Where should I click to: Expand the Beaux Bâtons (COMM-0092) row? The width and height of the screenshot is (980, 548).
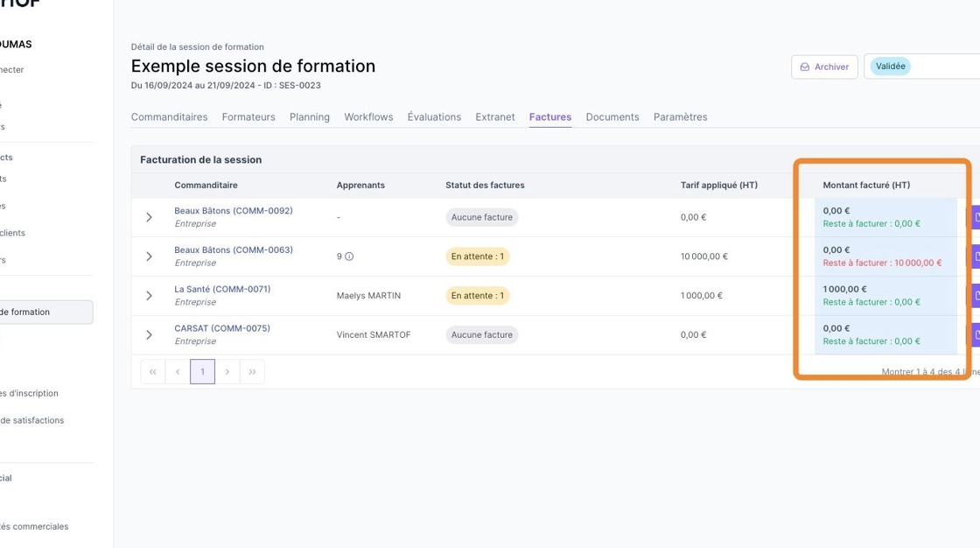coord(149,217)
